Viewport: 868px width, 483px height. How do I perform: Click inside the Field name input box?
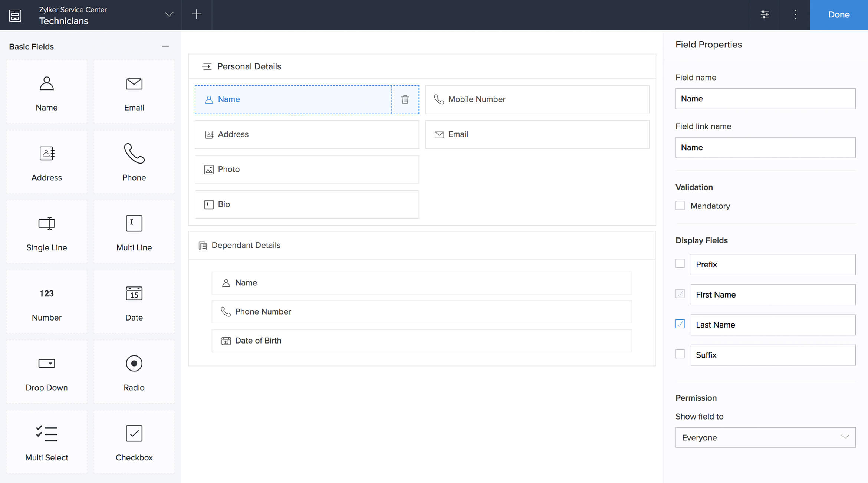(x=765, y=98)
